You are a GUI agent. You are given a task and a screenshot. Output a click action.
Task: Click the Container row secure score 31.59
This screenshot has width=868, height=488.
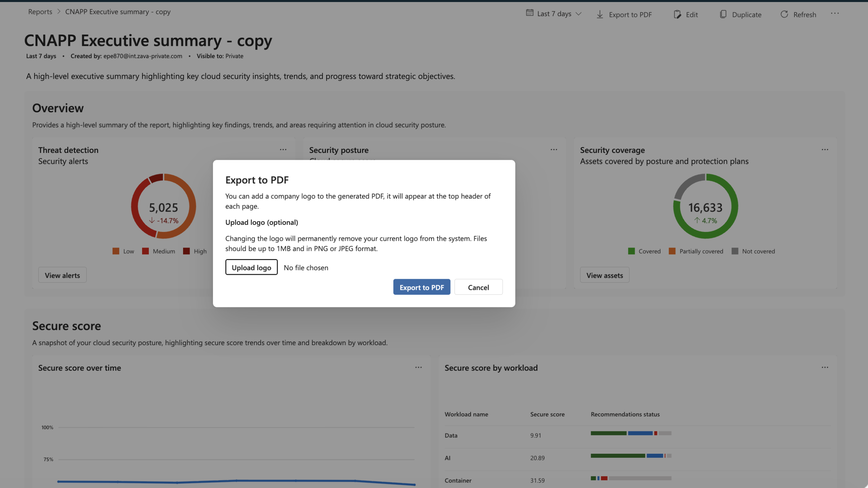click(537, 480)
